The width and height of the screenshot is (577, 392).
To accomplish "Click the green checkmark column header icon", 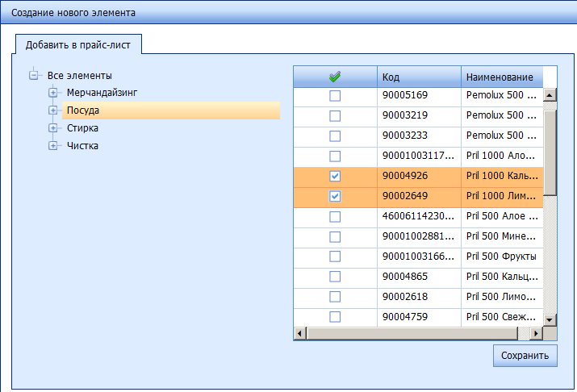I will click(335, 77).
